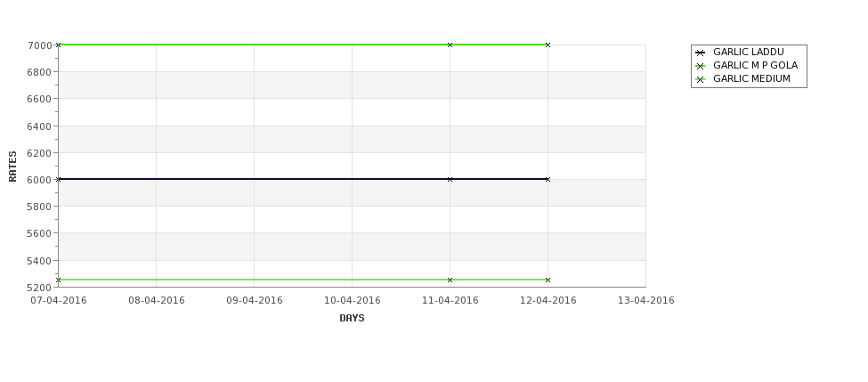
Task: Select the 6000 data point on 12-04-2016
Action: pos(548,179)
